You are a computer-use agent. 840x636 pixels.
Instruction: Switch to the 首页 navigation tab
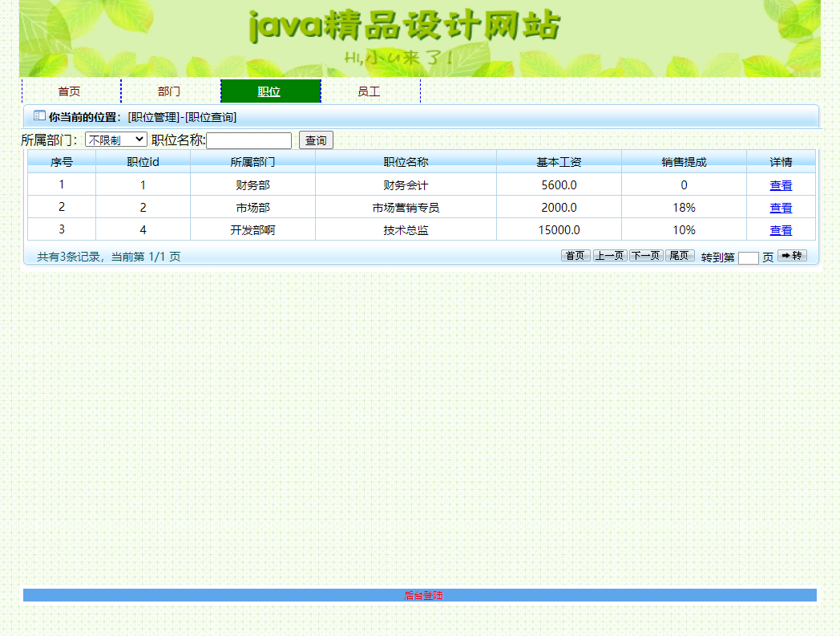pos(71,91)
